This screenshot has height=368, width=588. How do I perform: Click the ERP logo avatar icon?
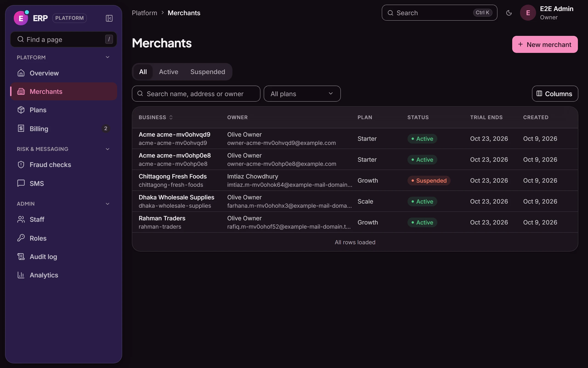point(21,18)
